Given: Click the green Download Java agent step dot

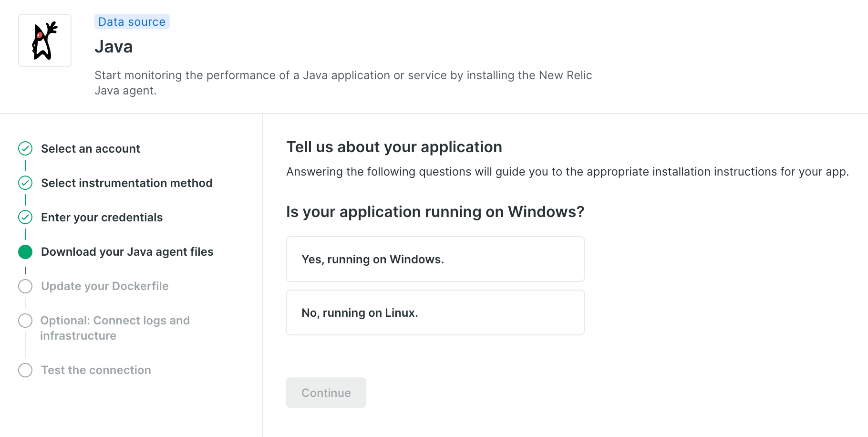Looking at the screenshot, I should point(25,252).
